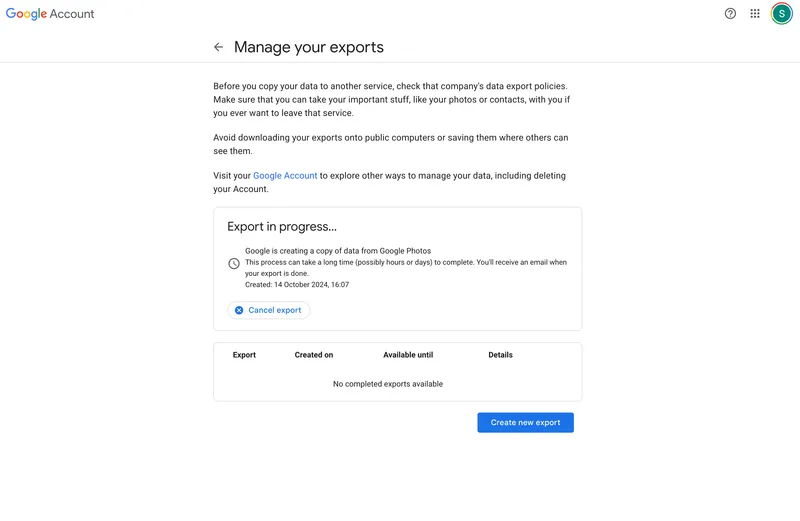Go back using the left arrow
Image resolution: width=800 pixels, height=521 pixels.
pos(218,47)
